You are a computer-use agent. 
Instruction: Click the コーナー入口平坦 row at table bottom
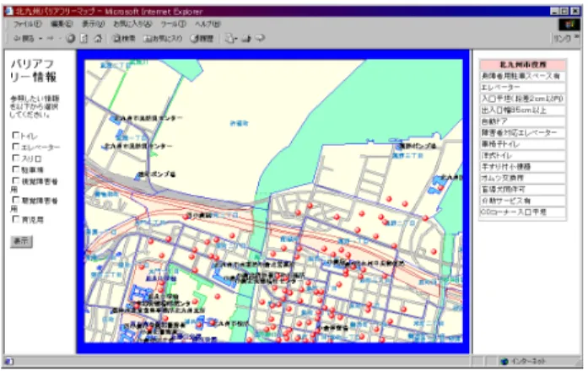point(523,212)
